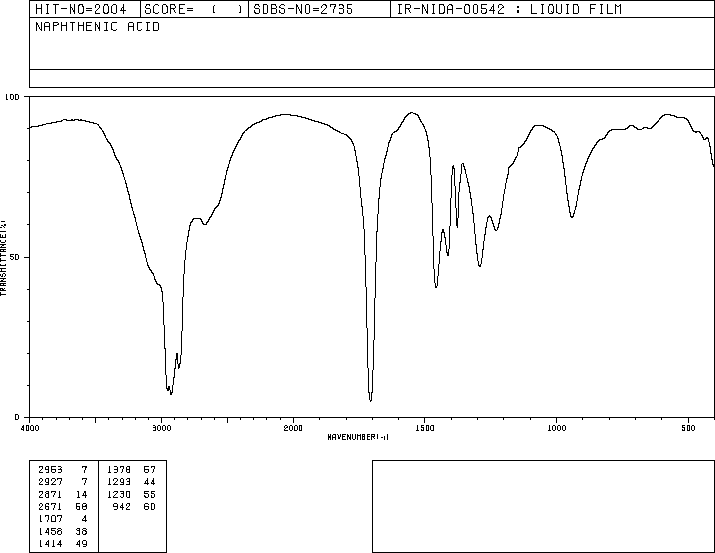Select the 2671 peak table entry

click(x=63, y=506)
